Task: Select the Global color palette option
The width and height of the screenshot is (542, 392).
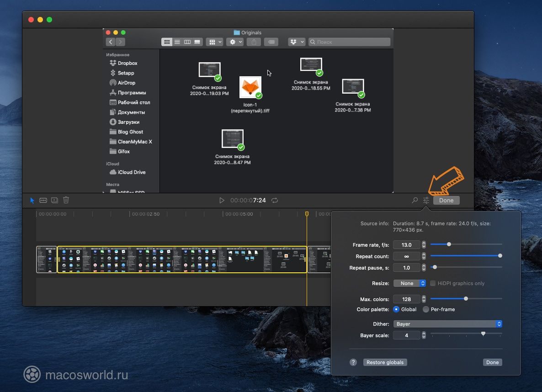Action: pyautogui.click(x=396, y=309)
